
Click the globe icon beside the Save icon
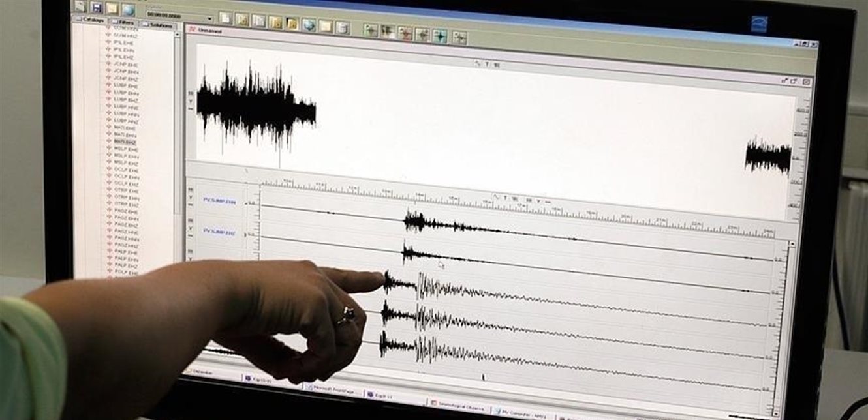tap(128, 10)
